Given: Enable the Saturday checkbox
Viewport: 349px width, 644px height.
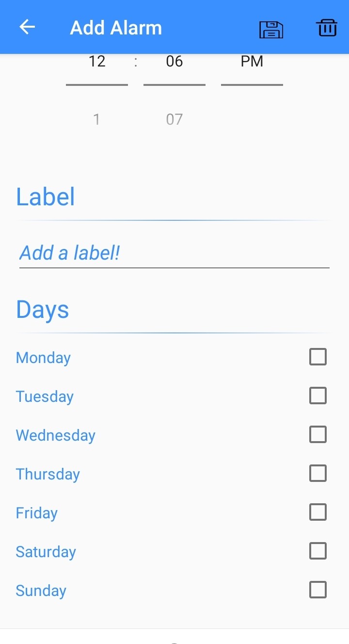Looking at the screenshot, I should pyautogui.click(x=318, y=551).
